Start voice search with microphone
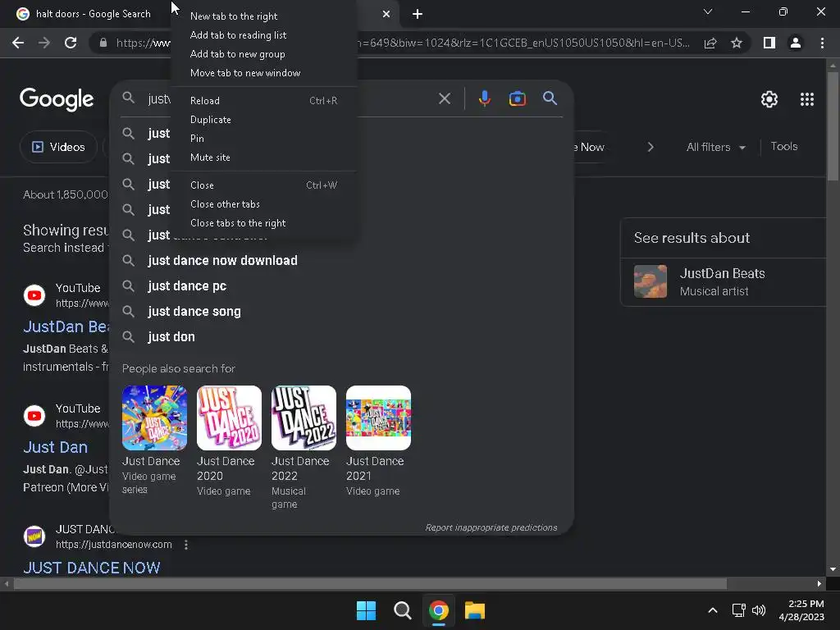This screenshot has width=840, height=630. pyautogui.click(x=484, y=98)
